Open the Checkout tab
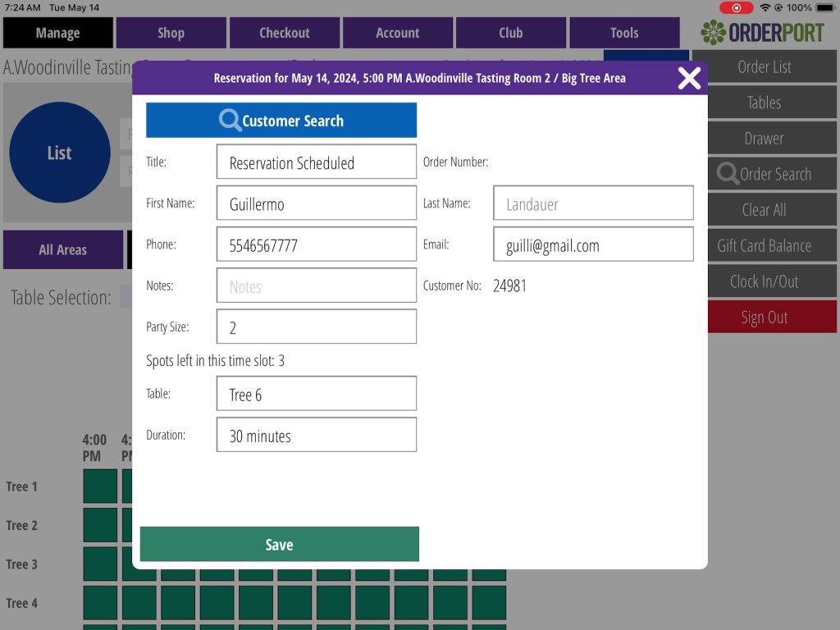The height and width of the screenshot is (630, 840). pos(284,33)
